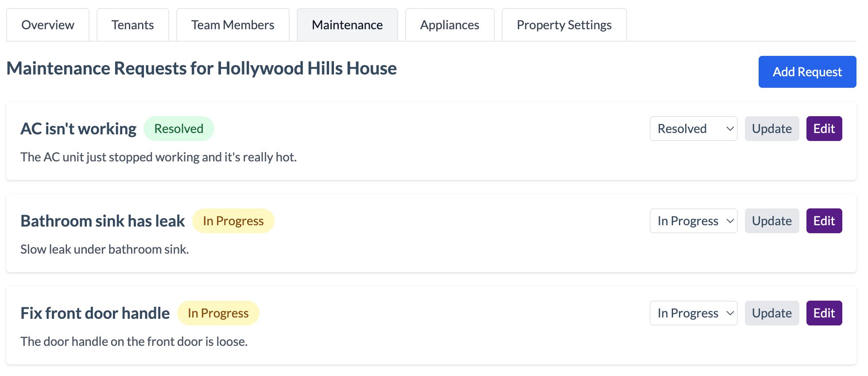This screenshot has width=868, height=376.
Task: Edit the AC isn't working request
Action: tap(824, 129)
